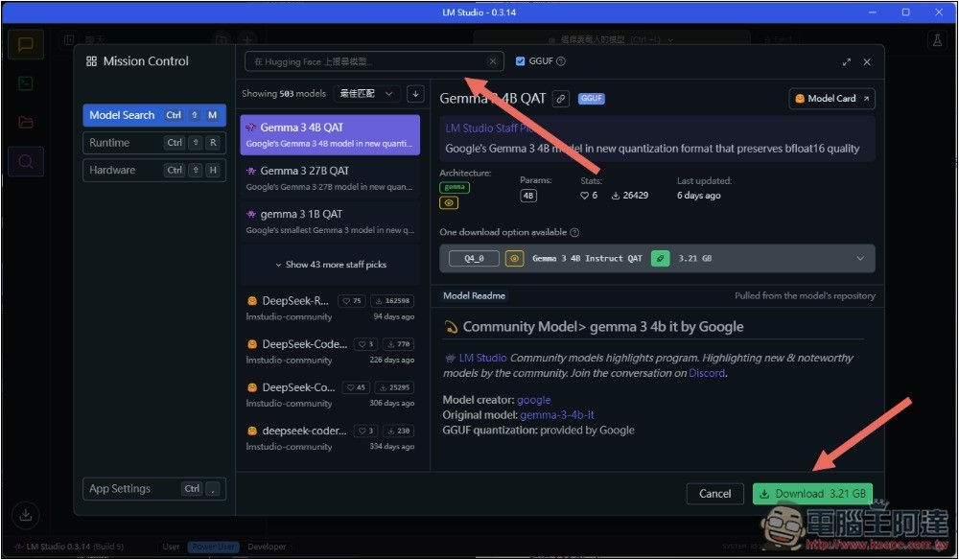The width and height of the screenshot is (959, 560).
Task: Expand the Mission Control dialog to fullscreen
Action: [847, 62]
